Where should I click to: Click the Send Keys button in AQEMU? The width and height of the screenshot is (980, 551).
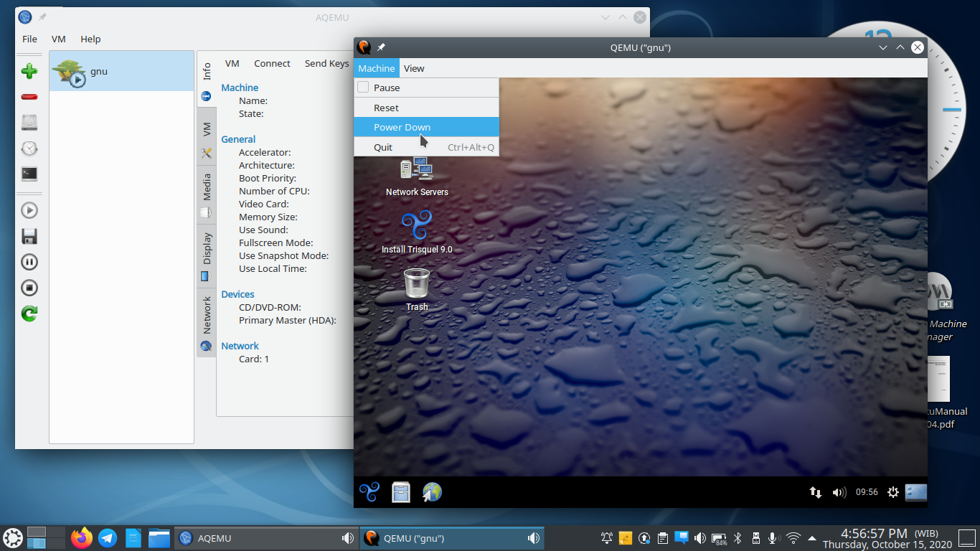point(326,63)
